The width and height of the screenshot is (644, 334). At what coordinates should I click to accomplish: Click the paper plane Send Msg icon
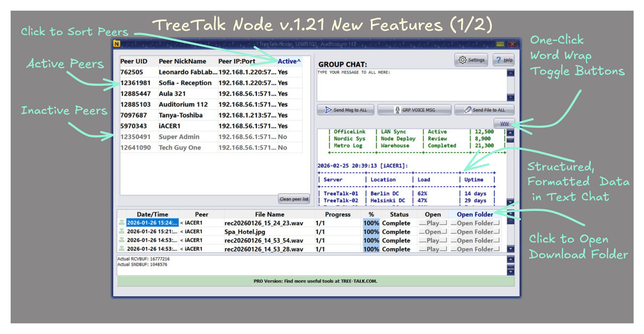click(328, 110)
